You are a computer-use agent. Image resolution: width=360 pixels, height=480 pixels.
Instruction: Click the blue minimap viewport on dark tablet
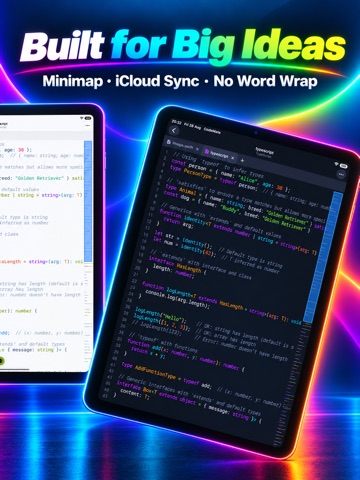(323, 257)
